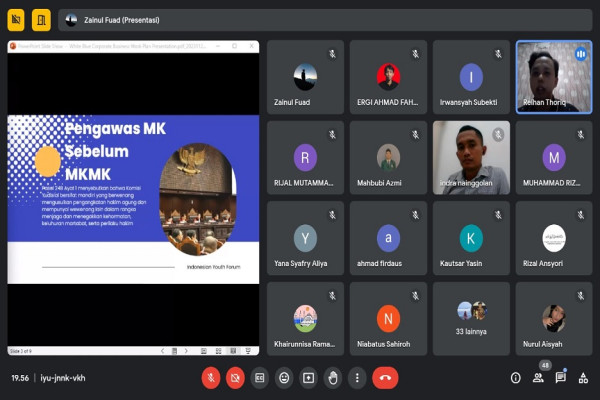The width and height of the screenshot is (600, 400).
Task: Click the yellow door extension icon
Action: coord(41,20)
